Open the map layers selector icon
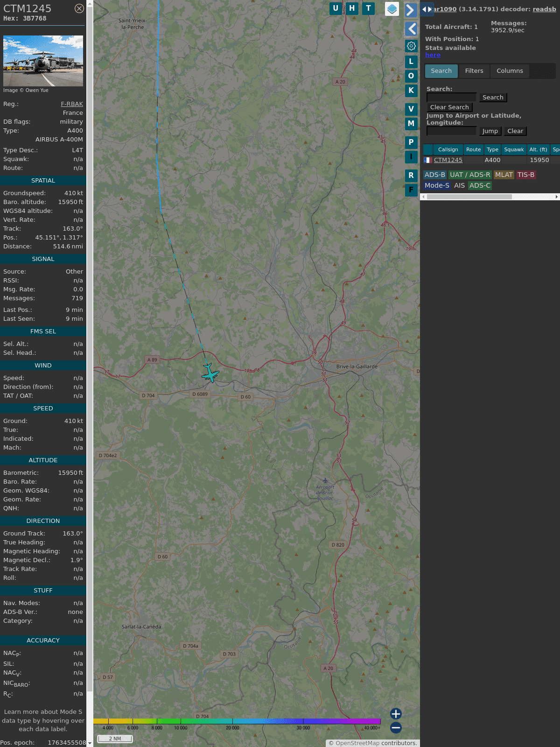The height and width of the screenshot is (747, 560). click(392, 8)
